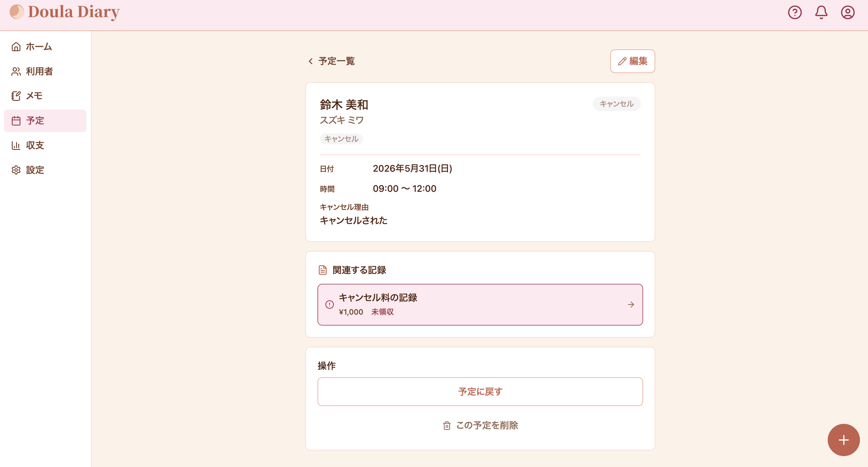Click the date 2026年5月31日(日)
The width and height of the screenshot is (868, 467).
(x=412, y=169)
